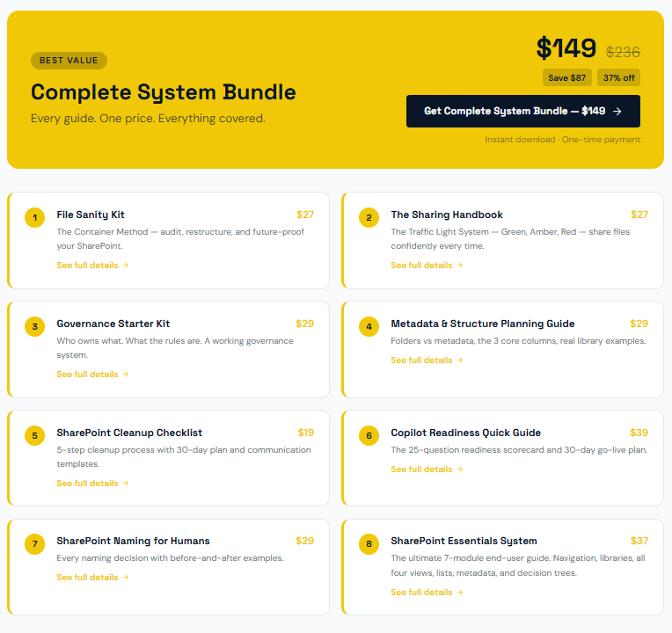Click the Save $87 tag
This screenshot has width=672, height=633.
click(x=567, y=77)
